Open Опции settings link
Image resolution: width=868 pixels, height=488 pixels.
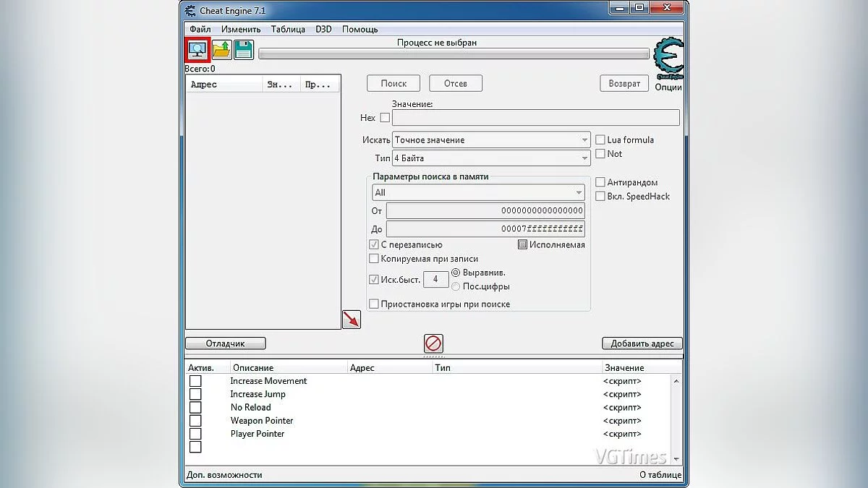pos(668,87)
